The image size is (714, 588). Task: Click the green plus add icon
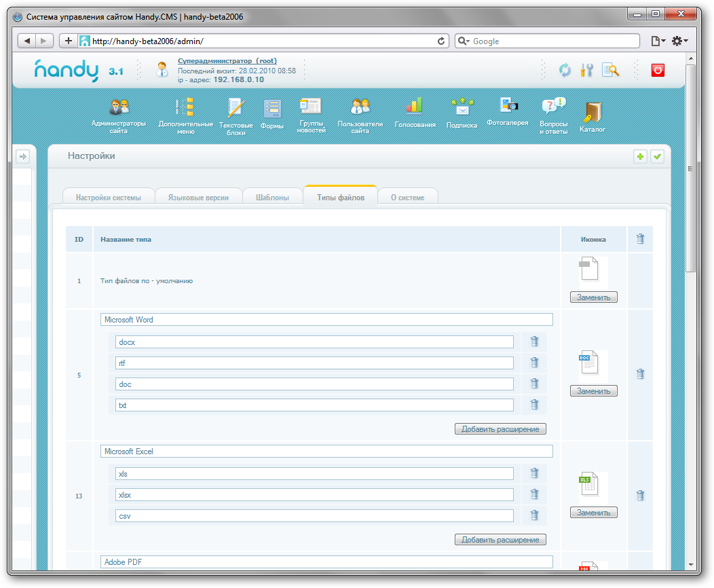click(x=639, y=157)
